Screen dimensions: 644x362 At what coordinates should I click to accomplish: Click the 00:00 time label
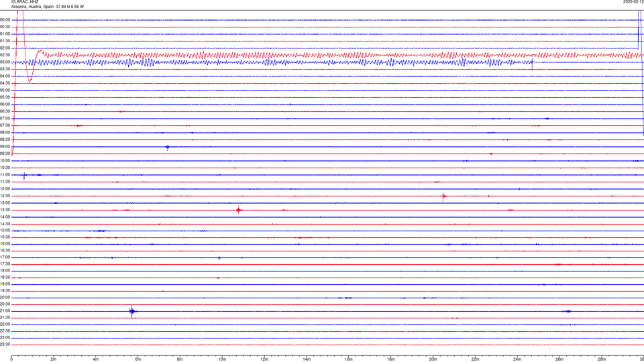click(x=5, y=19)
